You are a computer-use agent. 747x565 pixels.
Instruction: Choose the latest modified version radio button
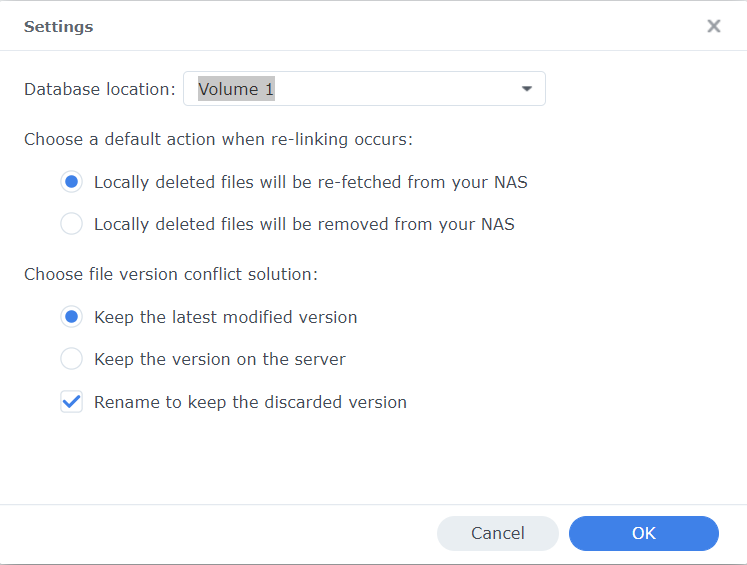coord(71,317)
